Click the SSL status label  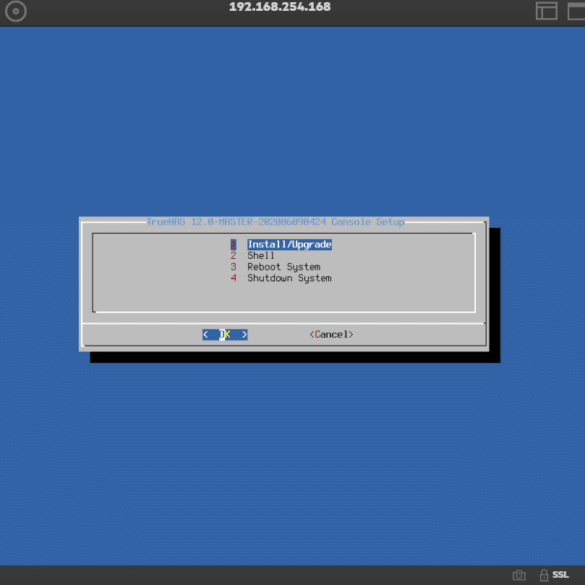pos(560,575)
